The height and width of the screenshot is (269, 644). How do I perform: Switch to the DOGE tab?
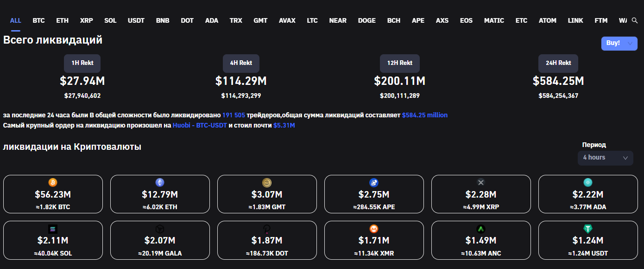pyautogui.click(x=366, y=21)
